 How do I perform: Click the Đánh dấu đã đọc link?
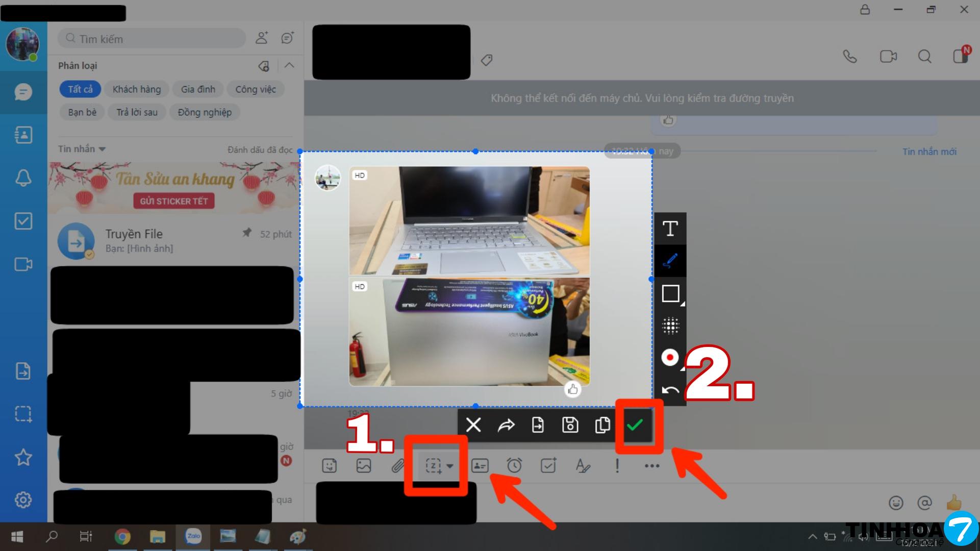tap(260, 149)
